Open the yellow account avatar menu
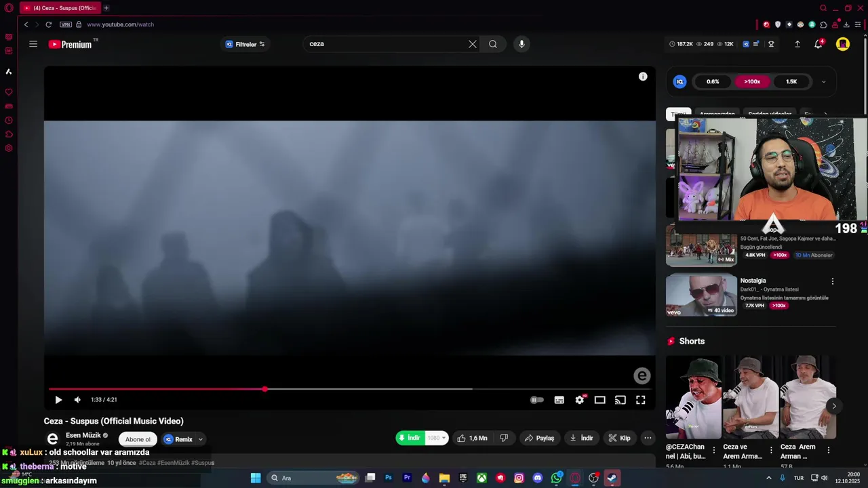Viewport: 868px width, 488px height. point(842,44)
